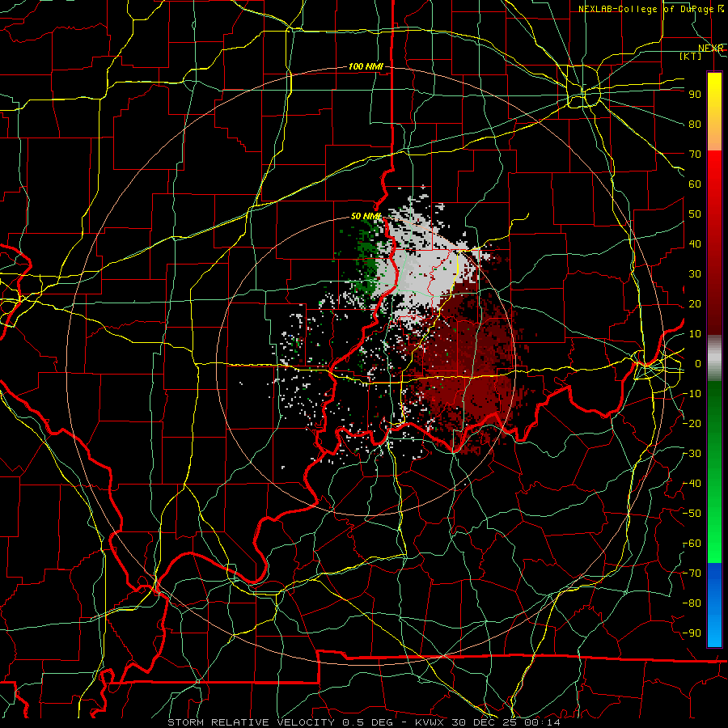Viewport: 728px width, 728px height.
Task: Click the 70 value on velocity scale
Action: (x=695, y=154)
